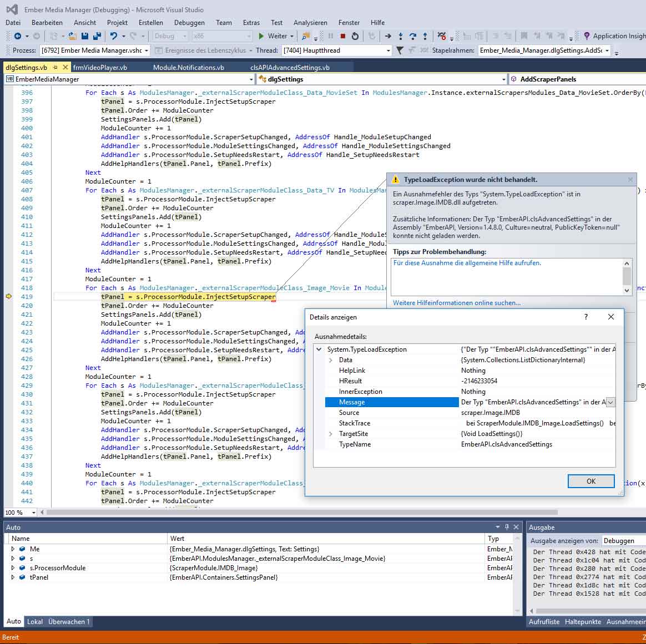Switch to the Module.Notifications.vb tab
This screenshot has height=644, width=646.
click(x=189, y=68)
